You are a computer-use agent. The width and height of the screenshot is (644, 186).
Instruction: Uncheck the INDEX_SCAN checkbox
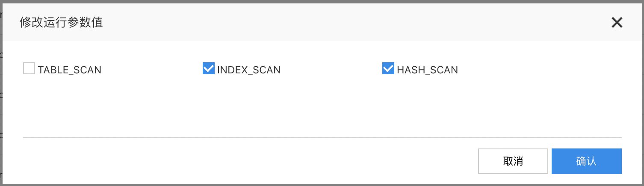[208, 69]
